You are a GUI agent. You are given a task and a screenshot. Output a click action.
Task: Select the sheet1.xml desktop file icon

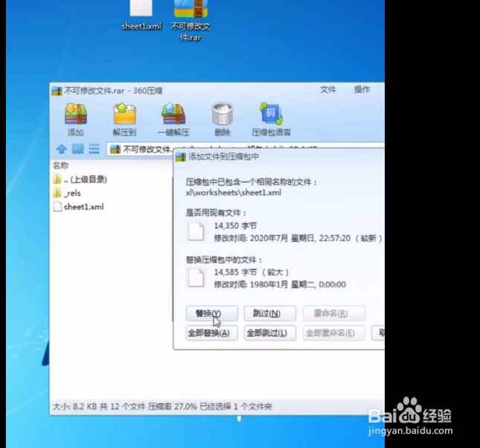coord(141,16)
